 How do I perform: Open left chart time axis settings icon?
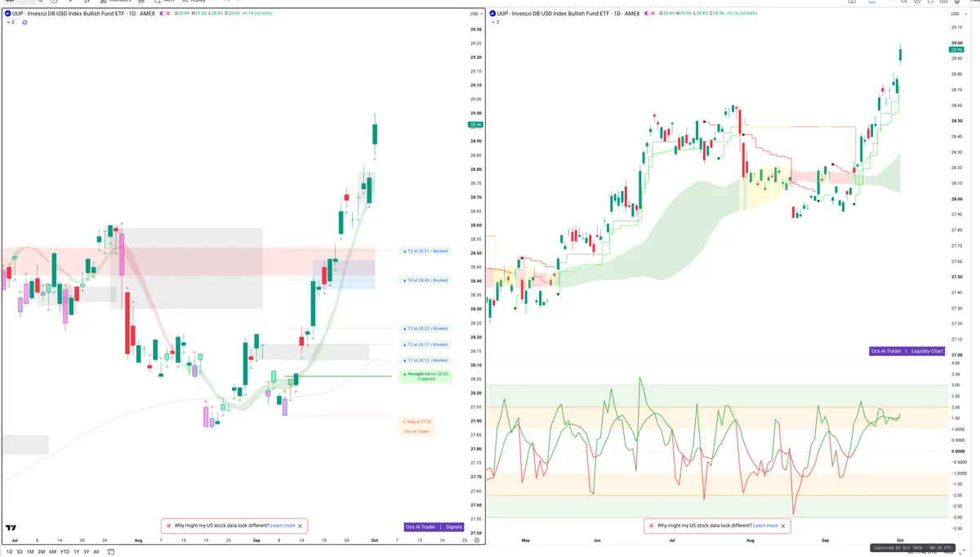click(477, 540)
